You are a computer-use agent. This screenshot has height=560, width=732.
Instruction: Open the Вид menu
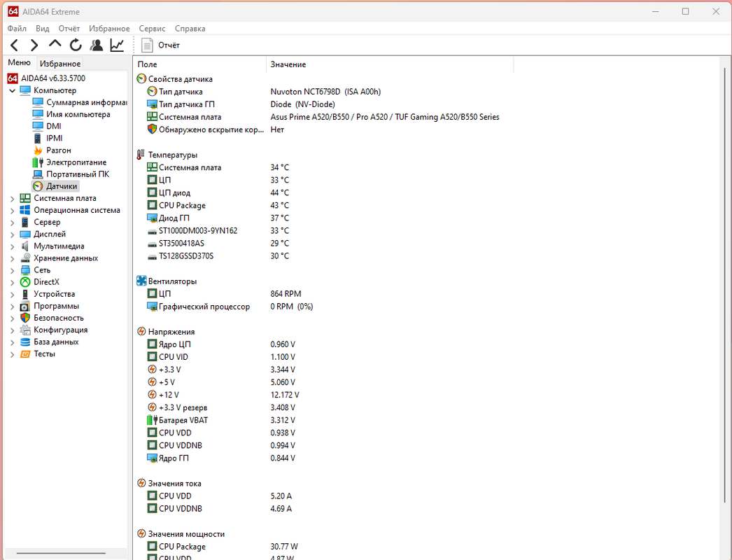click(x=43, y=29)
